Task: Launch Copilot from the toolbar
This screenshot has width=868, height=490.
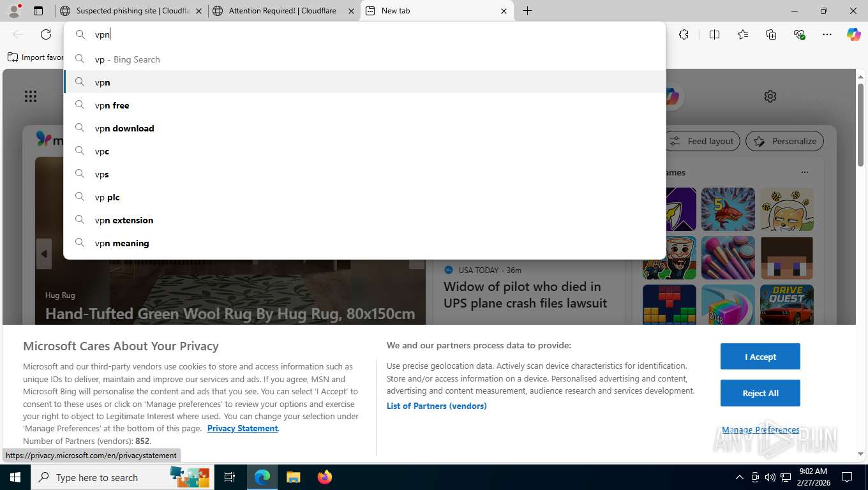Action: (x=854, y=34)
